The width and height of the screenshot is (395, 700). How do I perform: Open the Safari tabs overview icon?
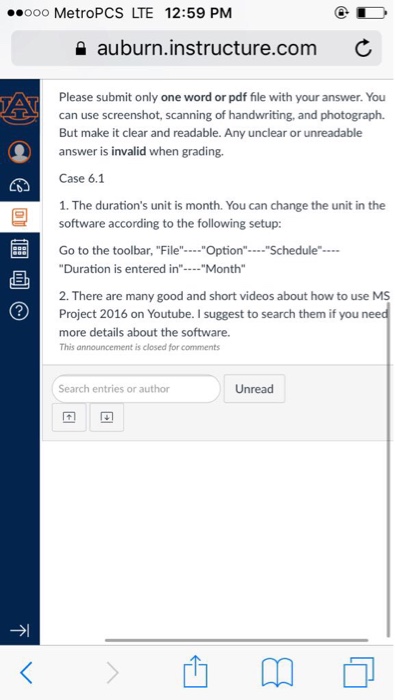(359, 672)
